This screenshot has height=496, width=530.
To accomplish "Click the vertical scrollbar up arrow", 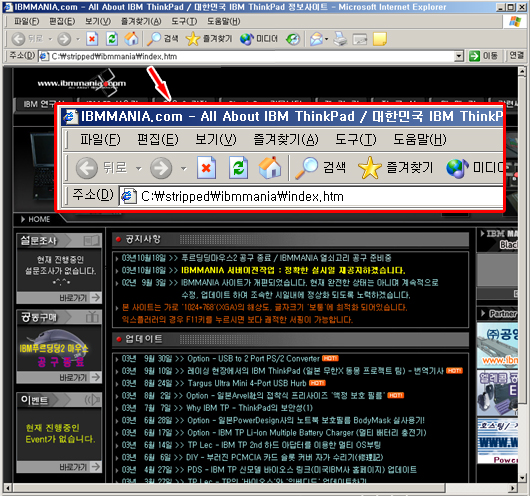I will point(522,71).
